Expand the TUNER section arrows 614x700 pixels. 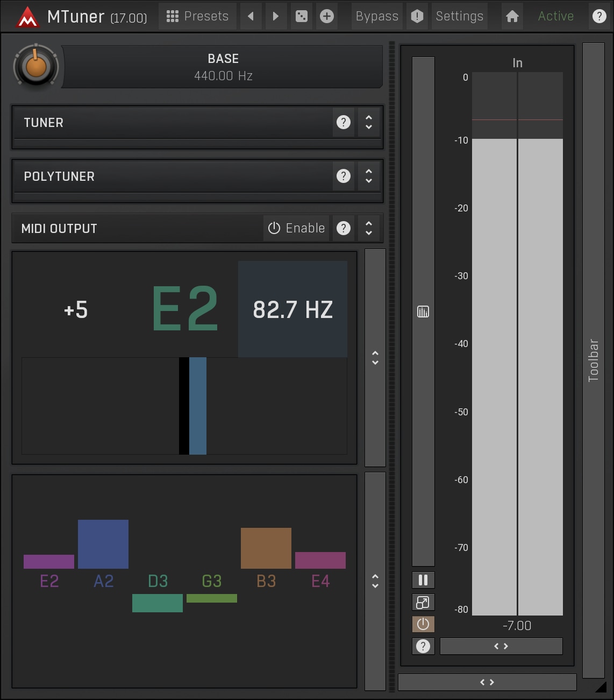(369, 122)
